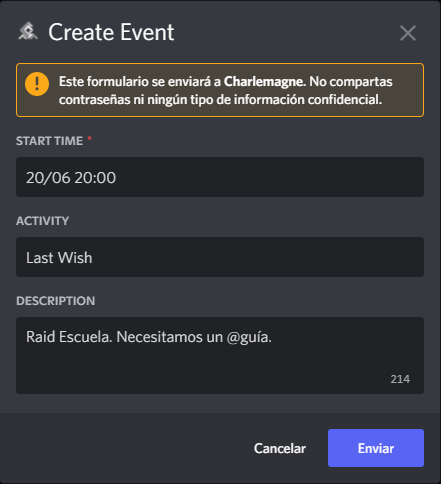Click the 20/06 20:00 start time text
441x484 pixels.
(71, 177)
